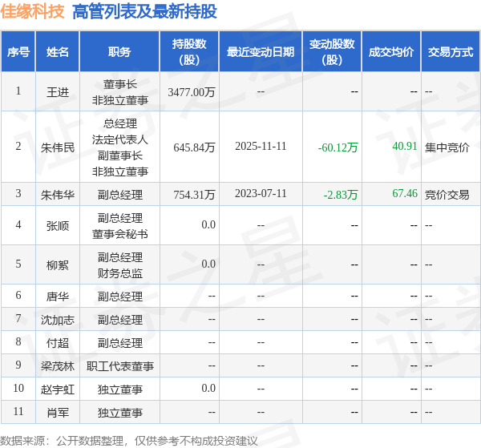Click the 职工代表董事 position cell

[x=120, y=366]
